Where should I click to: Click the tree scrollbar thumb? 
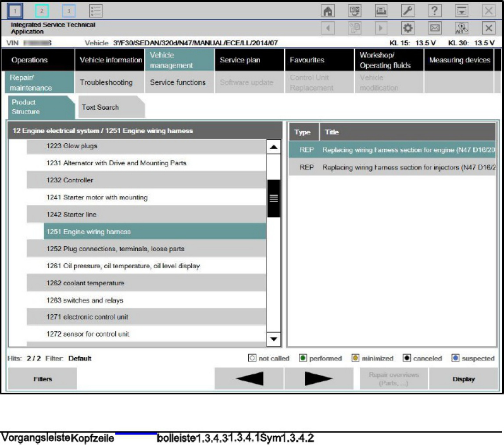coord(274,198)
